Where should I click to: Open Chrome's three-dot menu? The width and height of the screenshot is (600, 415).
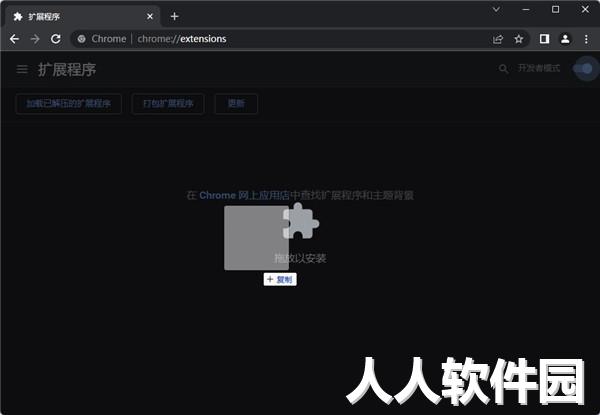pyautogui.click(x=586, y=39)
